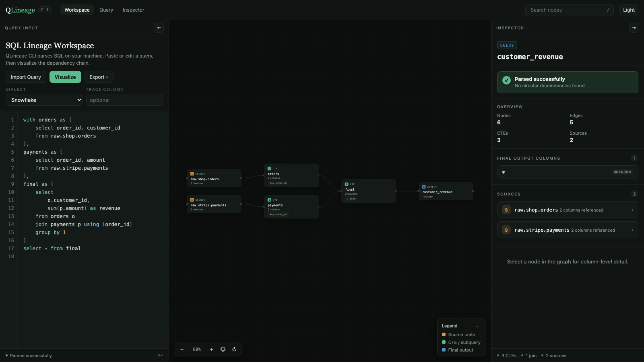Select the payments CTE node
The image size is (644, 362).
(x=291, y=207)
